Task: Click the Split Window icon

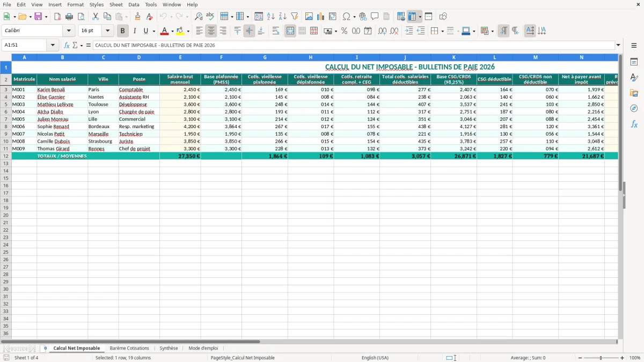Action: [x=428, y=17]
